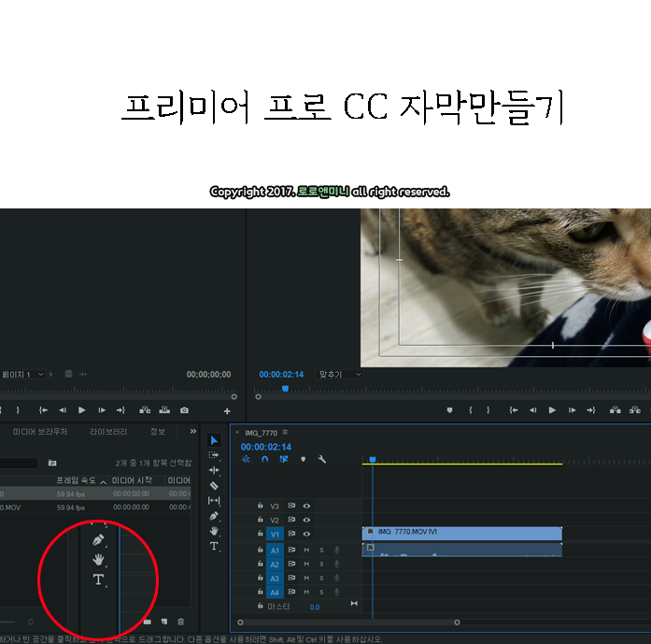Open Source monitor button editor plus
This screenshot has height=644, width=651.
click(227, 411)
